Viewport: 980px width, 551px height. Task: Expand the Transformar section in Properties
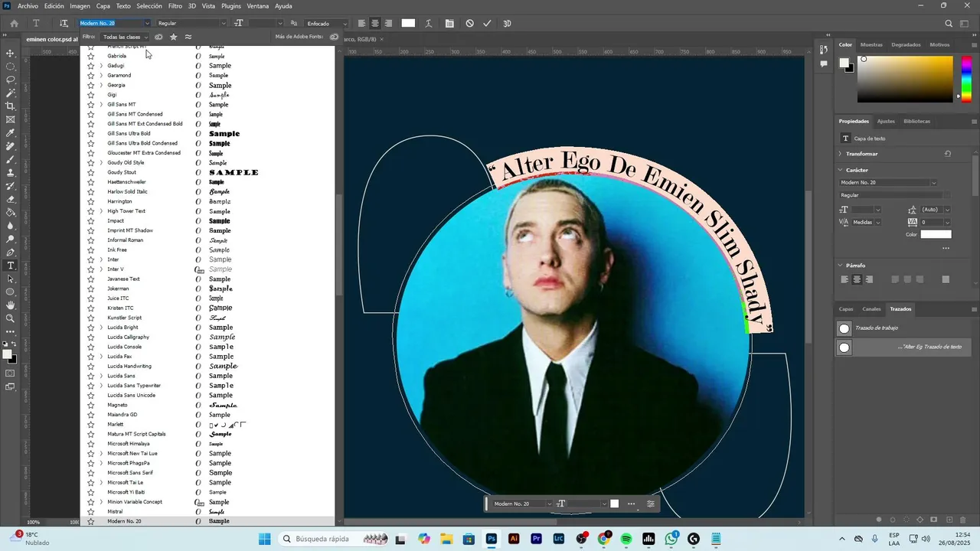click(x=841, y=154)
